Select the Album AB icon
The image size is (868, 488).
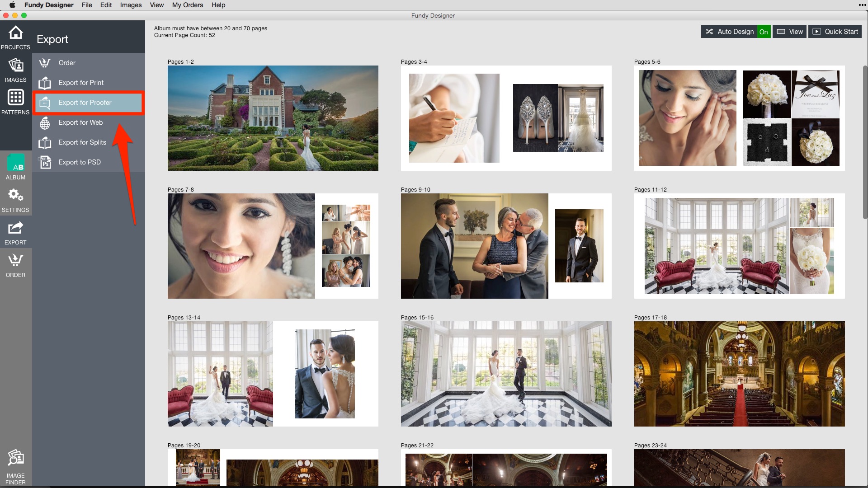(x=15, y=163)
